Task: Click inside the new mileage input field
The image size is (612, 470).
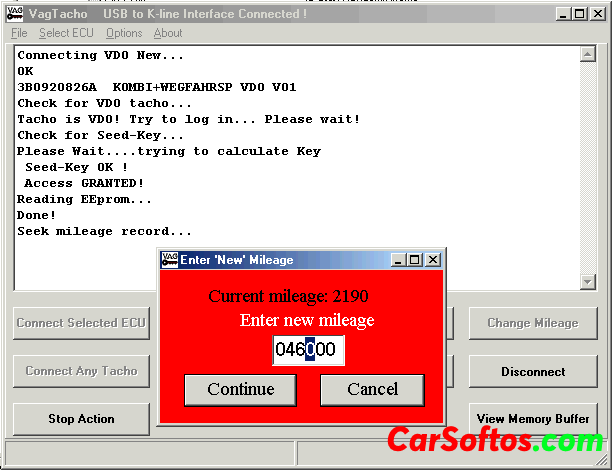Action: pos(308,350)
